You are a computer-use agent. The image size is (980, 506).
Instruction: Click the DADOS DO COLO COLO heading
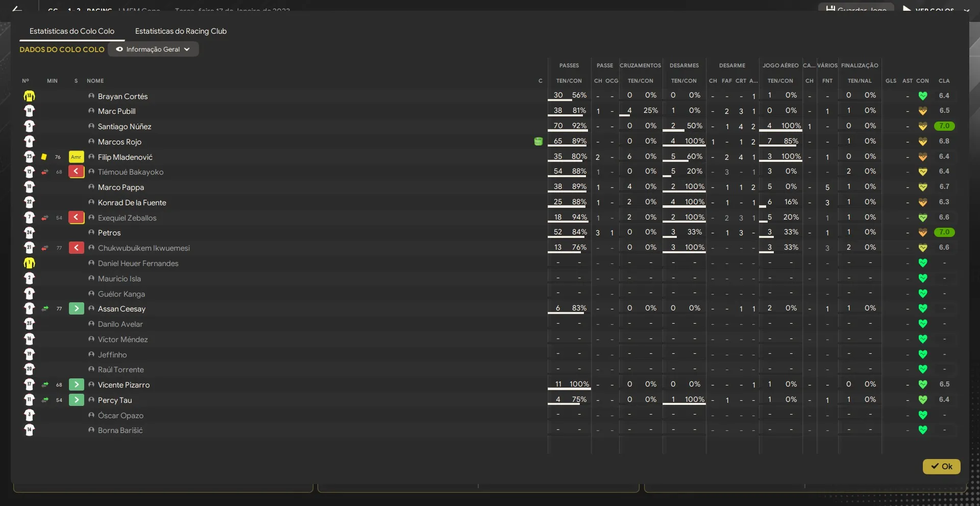tap(62, 50)
